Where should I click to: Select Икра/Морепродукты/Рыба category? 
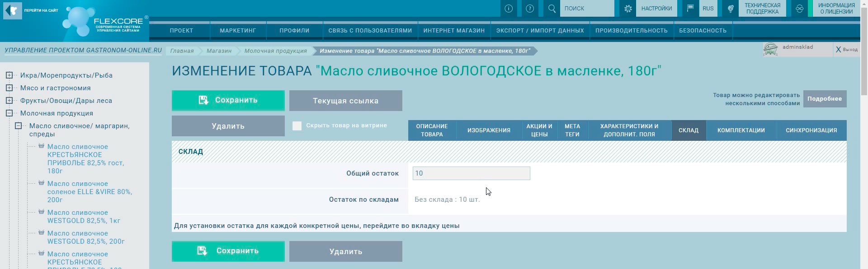pyautogui.click(x=66, y=75)
